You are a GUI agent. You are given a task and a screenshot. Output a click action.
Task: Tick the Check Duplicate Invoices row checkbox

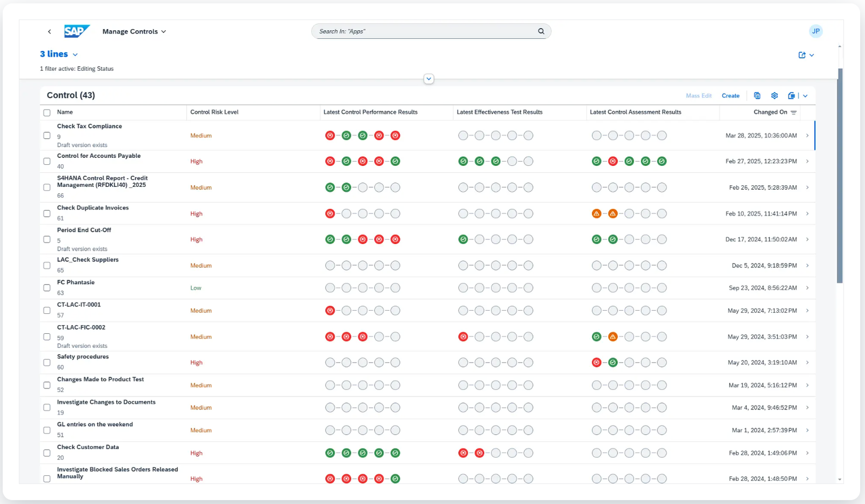[x=47, y=213]
